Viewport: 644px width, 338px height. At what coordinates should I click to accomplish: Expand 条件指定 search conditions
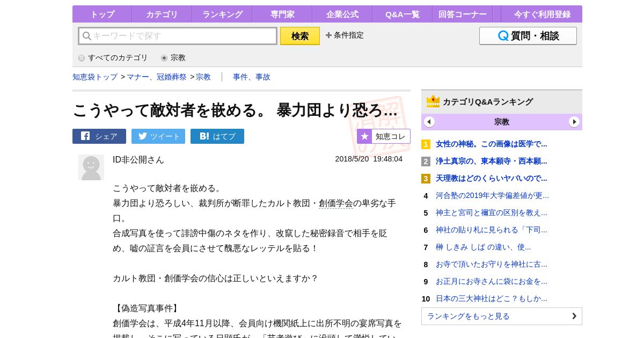tap(345, 35)
